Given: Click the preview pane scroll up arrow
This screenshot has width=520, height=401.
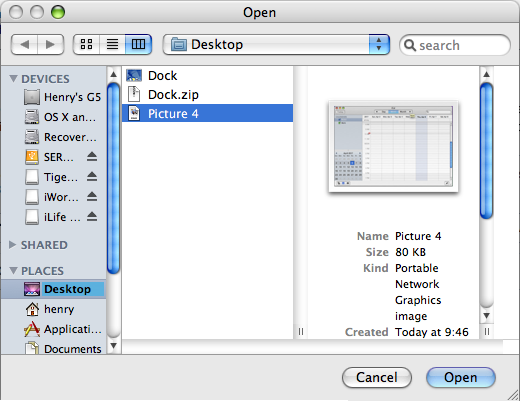Looking at the screenshot, I should pyautogui.click(x=486, y=74).
